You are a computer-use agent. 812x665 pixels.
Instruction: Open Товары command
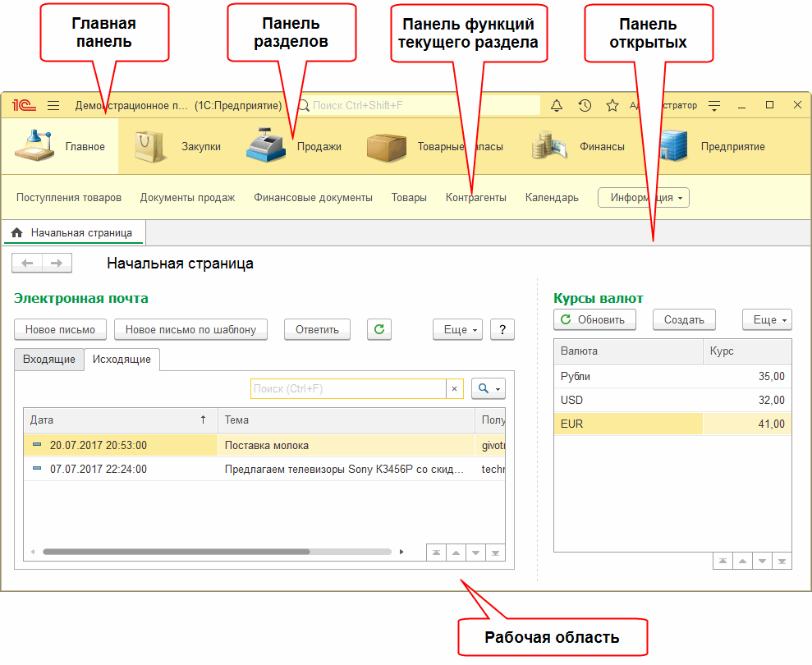pyautogui.click(x=409, y=197)
